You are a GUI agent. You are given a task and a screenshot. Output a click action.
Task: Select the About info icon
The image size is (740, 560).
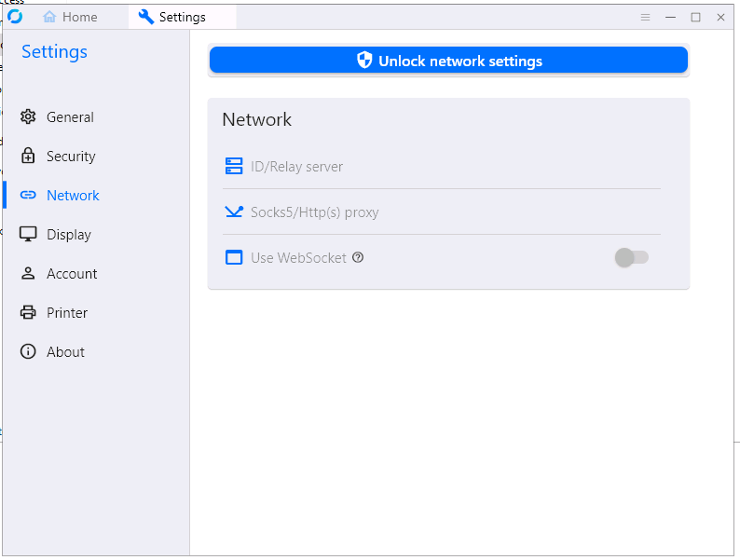(x=28, y=352)
